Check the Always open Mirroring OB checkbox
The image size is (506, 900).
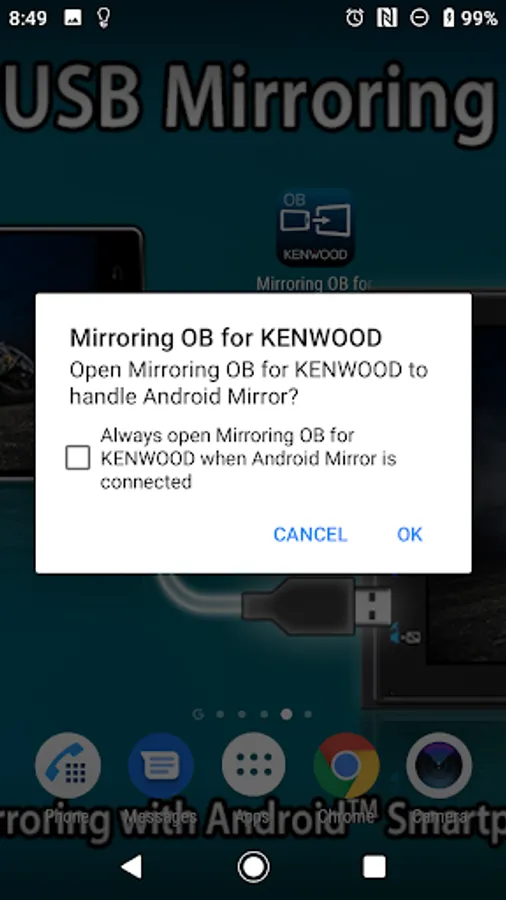click(78, 458)
